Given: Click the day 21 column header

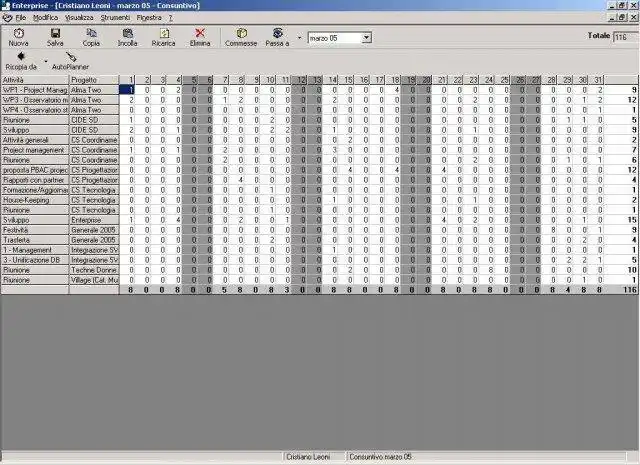Looking at the screenshot, I should [440, 80].
